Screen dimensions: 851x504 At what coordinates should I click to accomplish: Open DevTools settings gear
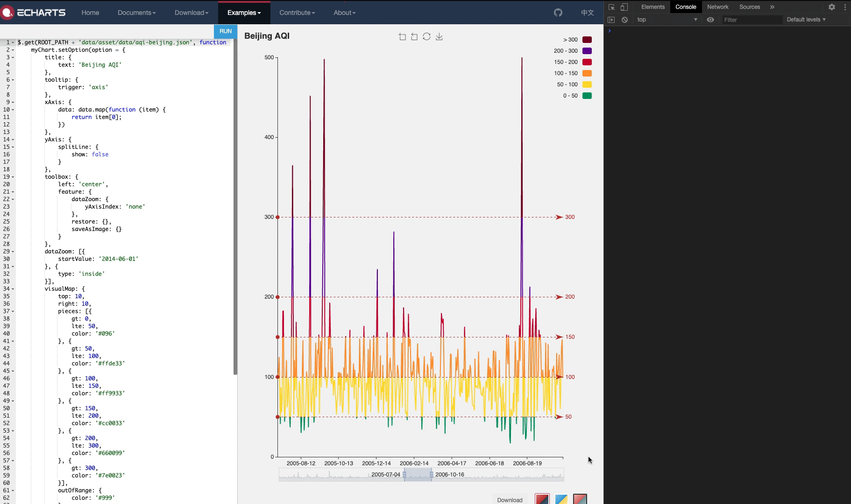coord(832,7)
